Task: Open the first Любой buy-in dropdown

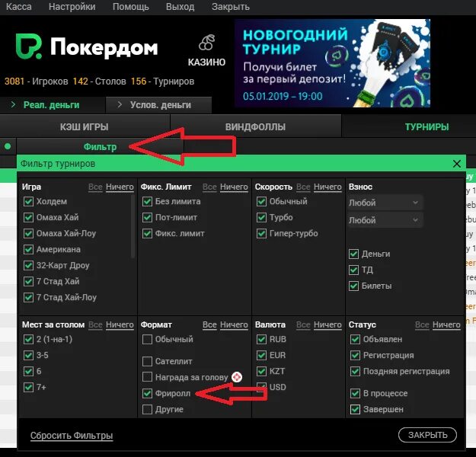Action: pos(385,203)
